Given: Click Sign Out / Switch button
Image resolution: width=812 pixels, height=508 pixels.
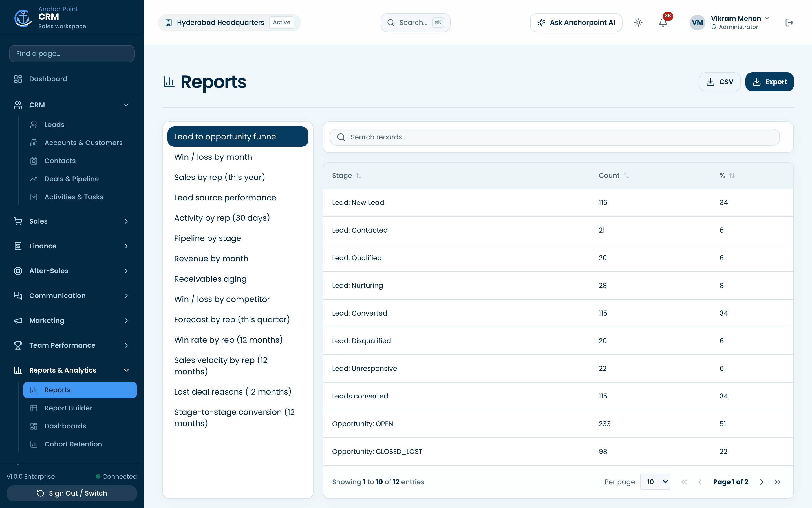Looking at the screenshot, I should click(x=72, y=493).
